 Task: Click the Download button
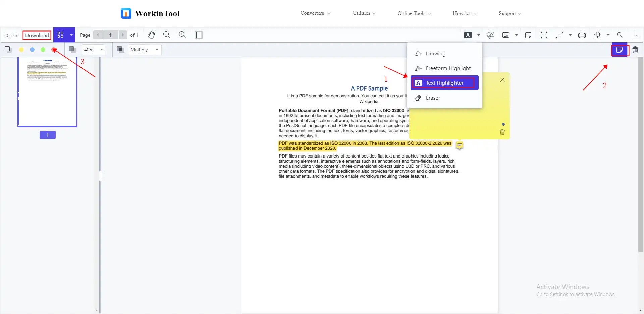tap(37, 35)
